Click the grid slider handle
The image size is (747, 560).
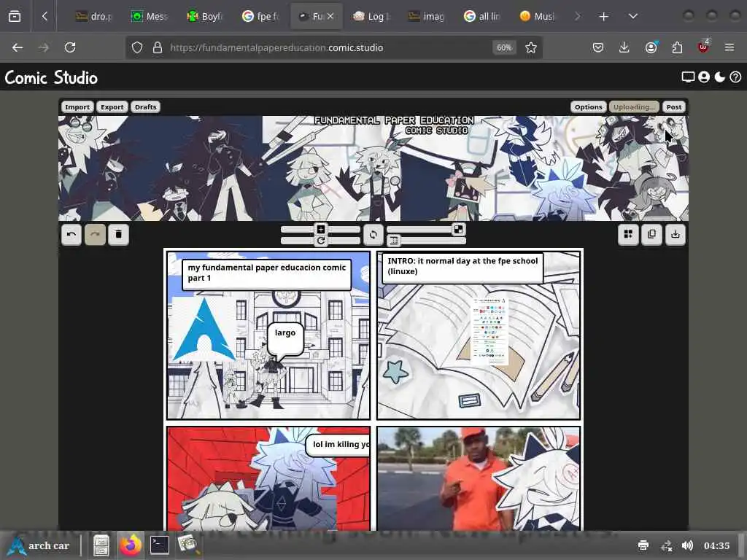click(393, 241)
